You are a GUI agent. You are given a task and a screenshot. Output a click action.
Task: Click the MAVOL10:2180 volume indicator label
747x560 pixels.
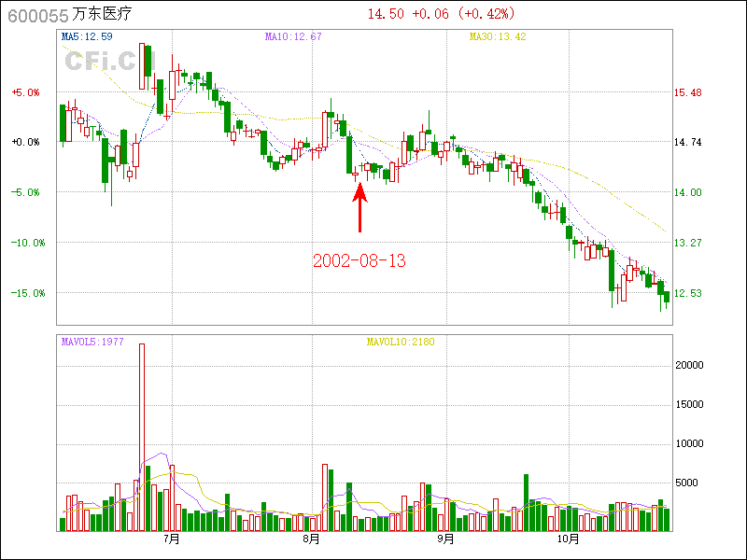[400, 342]
